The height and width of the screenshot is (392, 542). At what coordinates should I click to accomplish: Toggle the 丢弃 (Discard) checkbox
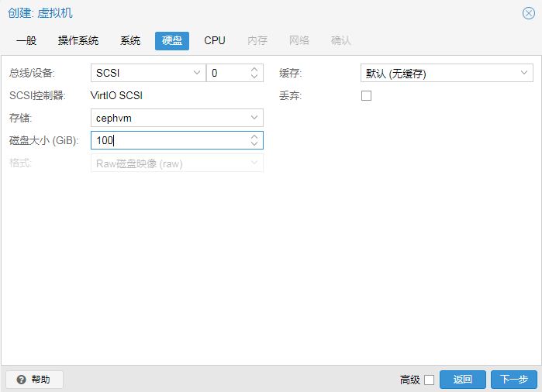pos(367,96)
